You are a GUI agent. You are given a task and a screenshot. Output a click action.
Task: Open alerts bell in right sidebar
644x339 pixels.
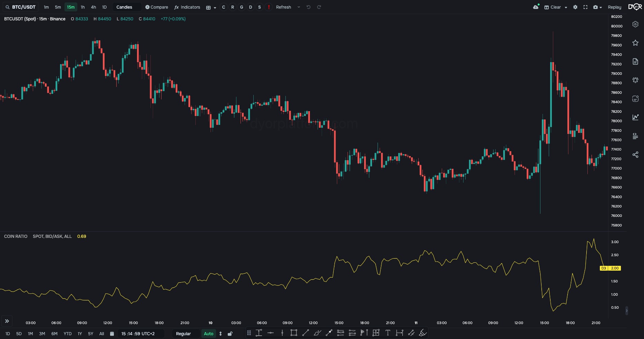click(635, 80)
